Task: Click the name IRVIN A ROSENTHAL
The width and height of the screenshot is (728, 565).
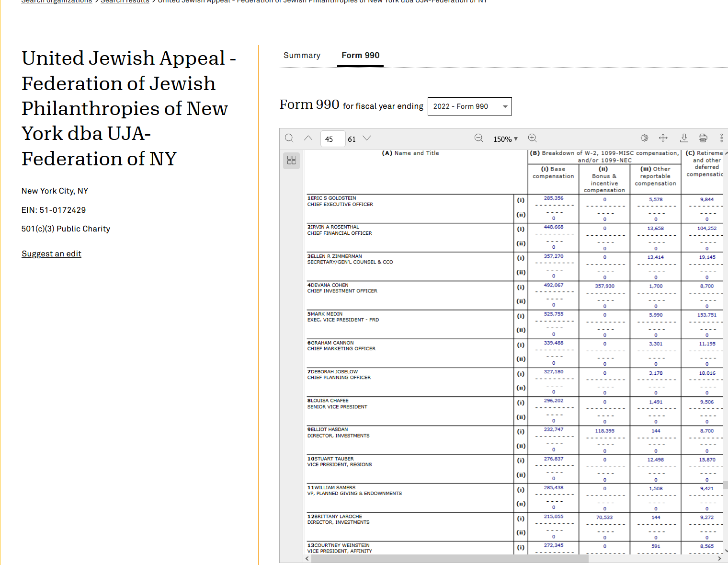Action: click(x=335, y=227)
